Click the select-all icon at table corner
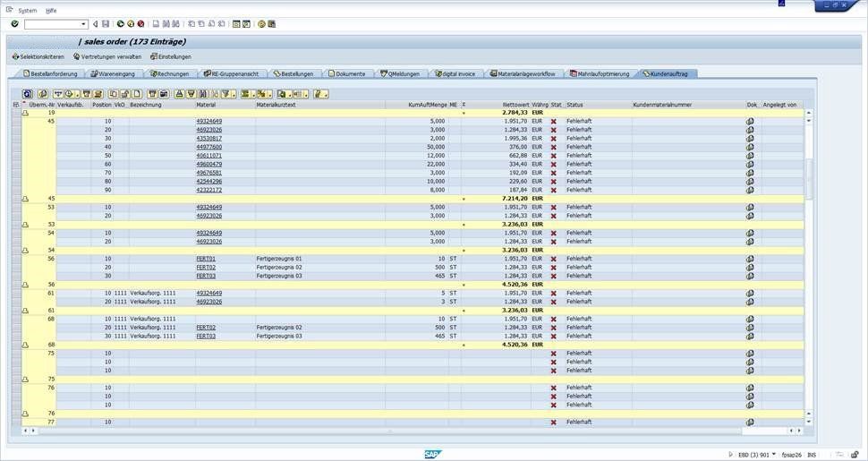 [x=15, y=104]
